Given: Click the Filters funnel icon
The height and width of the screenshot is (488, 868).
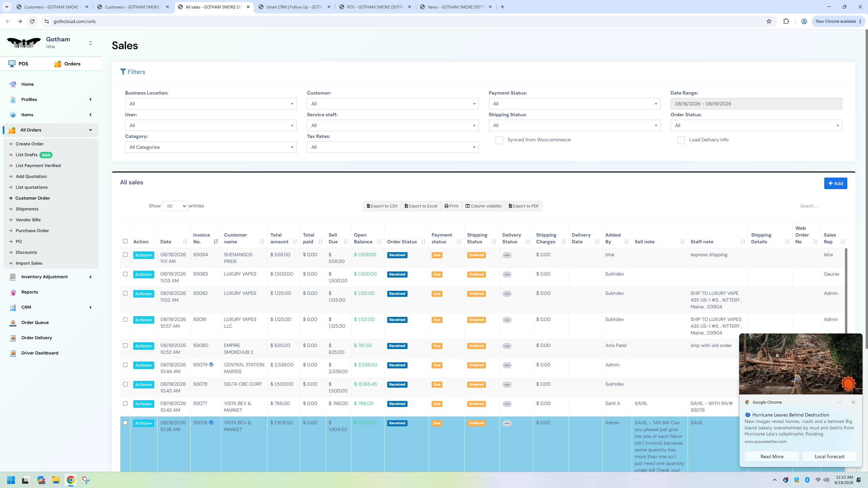Looking at the screenshot, I should 123,72.
